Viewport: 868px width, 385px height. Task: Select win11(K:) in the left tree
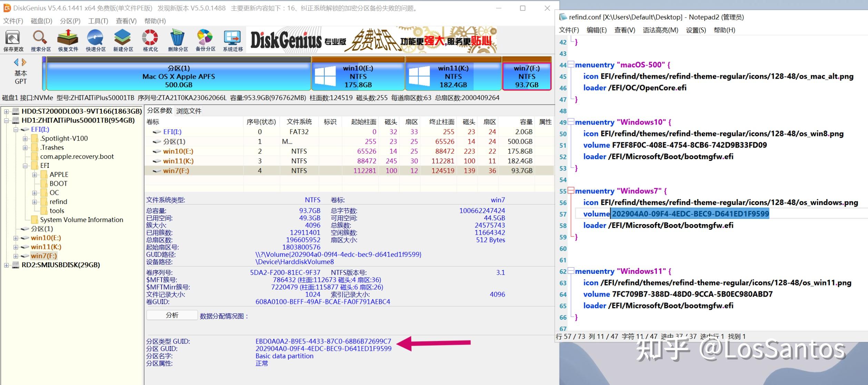point(46,247)
